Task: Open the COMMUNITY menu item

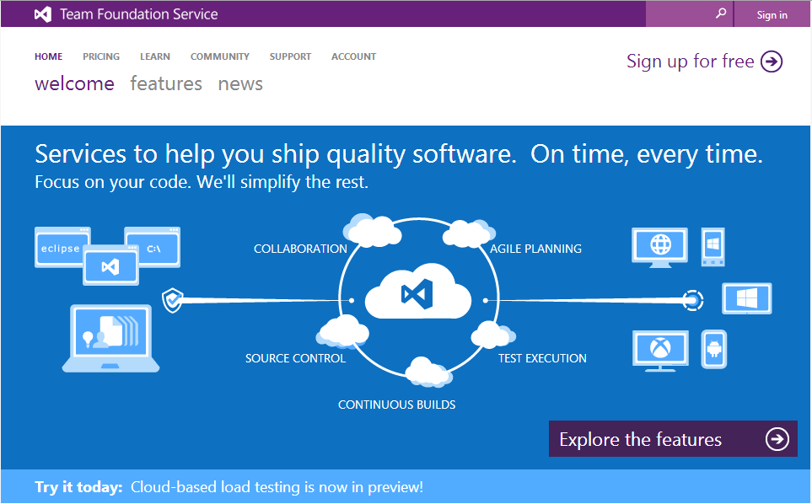Action: point(219,56)
